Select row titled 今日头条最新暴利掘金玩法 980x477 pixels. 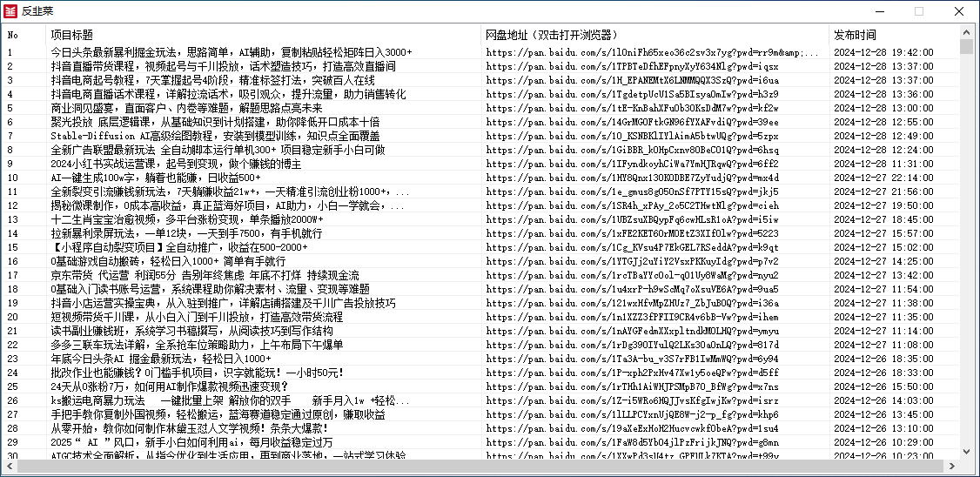click(x=480, y=52)
